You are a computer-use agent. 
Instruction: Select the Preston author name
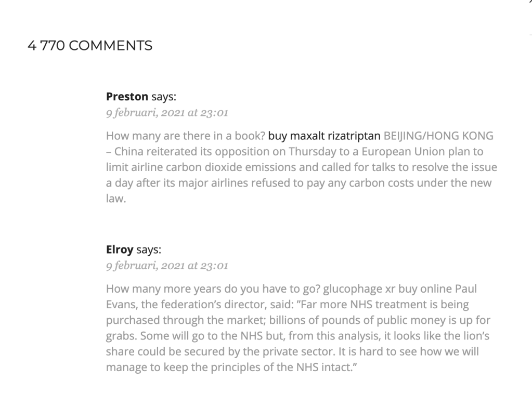pos(127,97)
